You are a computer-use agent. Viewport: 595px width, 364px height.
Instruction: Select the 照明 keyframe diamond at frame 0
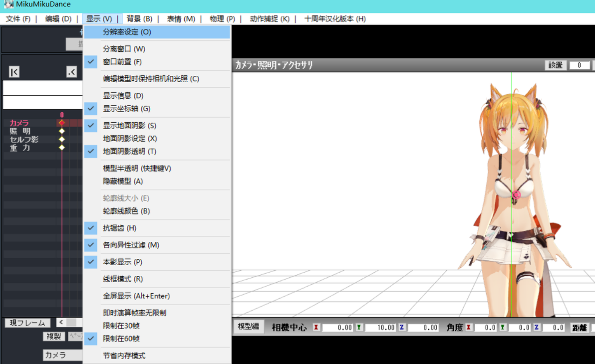pyautogui.click(x=62, y=131)
